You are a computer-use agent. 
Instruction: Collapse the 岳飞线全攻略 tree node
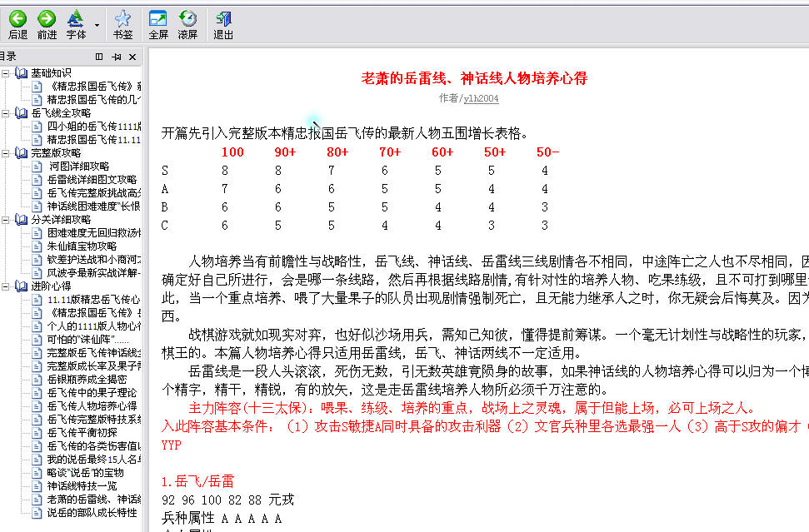pos(6,113)
